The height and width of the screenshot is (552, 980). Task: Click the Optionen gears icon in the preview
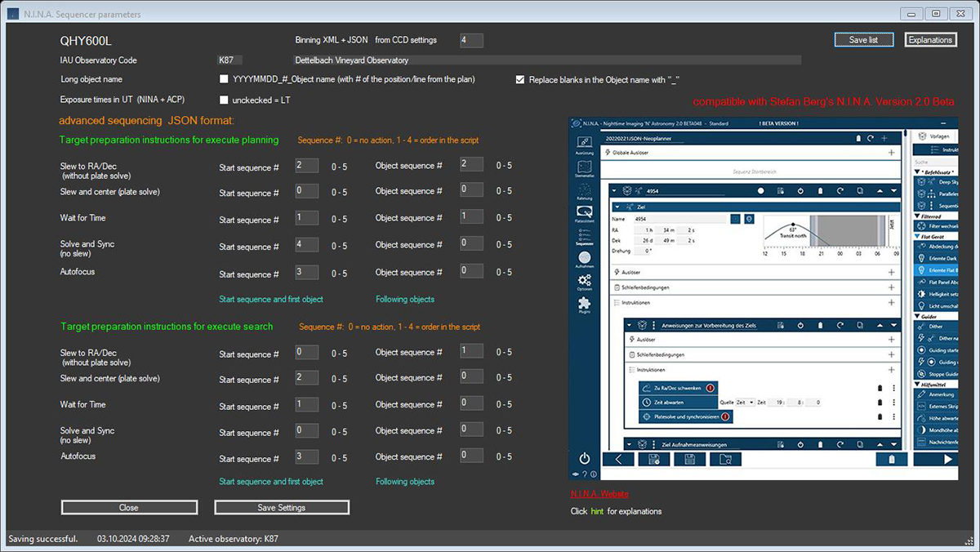tap(585, 282)
